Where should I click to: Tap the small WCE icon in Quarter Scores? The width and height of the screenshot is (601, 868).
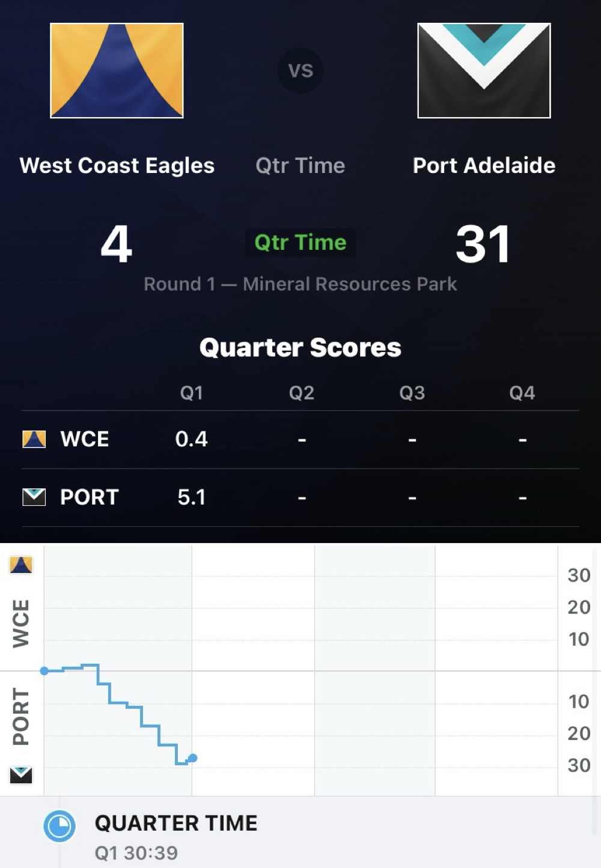point(34,439)
